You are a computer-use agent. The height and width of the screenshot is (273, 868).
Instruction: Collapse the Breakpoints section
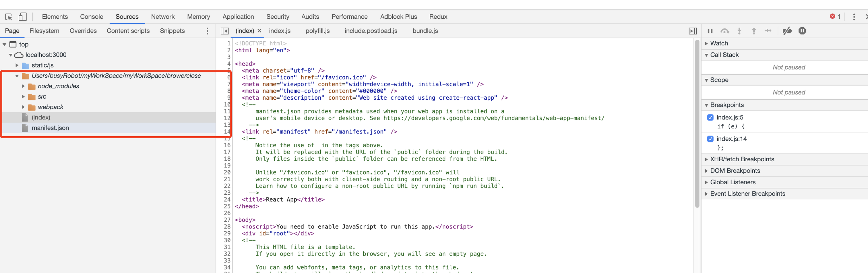(x=706, y=105)
